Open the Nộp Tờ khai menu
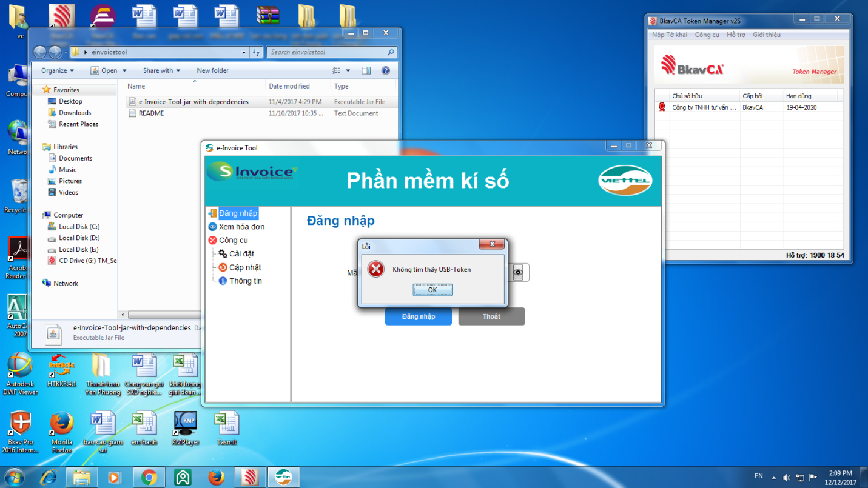The image size is (868, 488). [x=670, y=35]
